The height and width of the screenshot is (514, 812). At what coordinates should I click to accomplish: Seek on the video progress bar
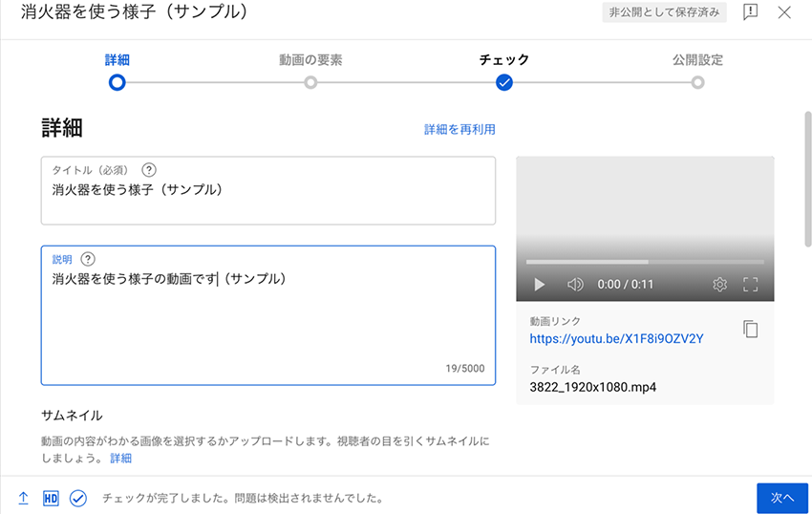coord(645,262)
